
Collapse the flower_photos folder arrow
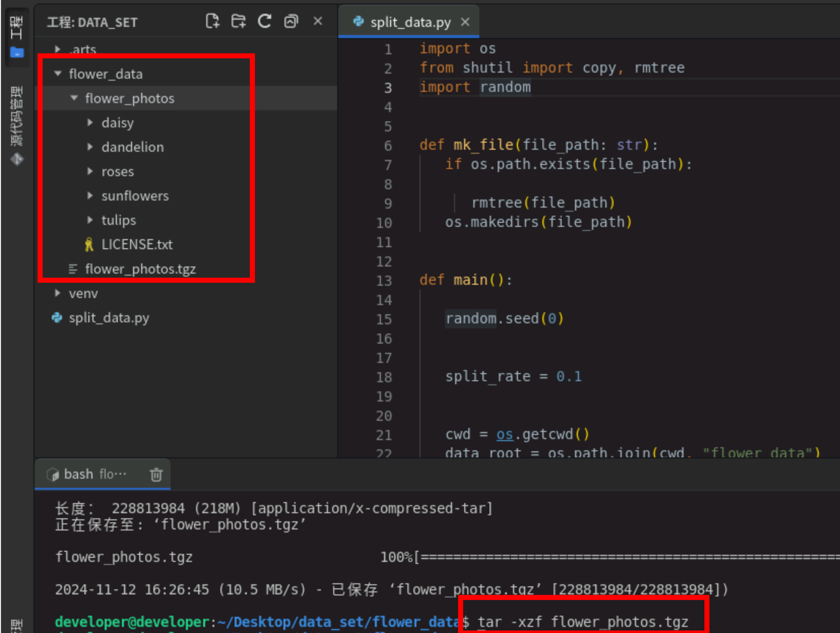coord(74,98)
